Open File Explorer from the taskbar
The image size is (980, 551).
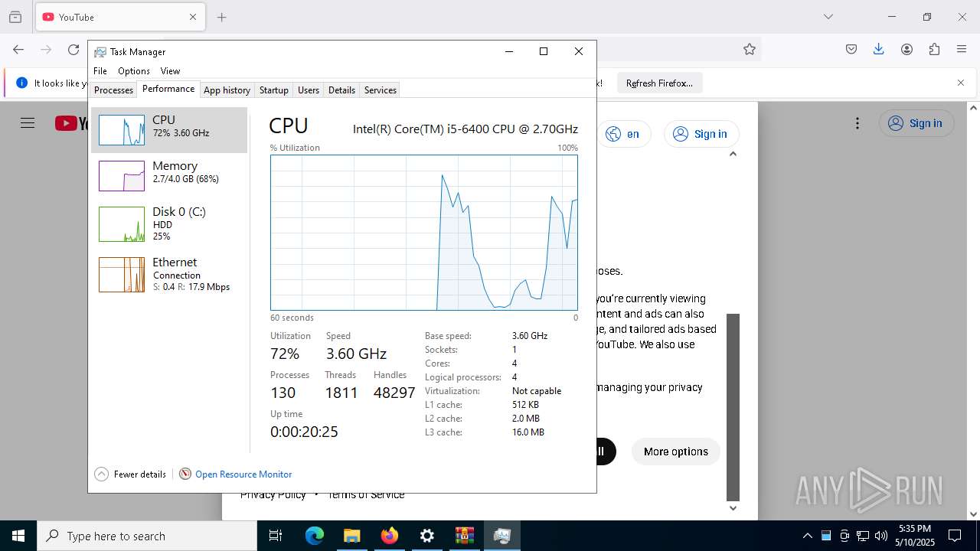tap(351, 536)
